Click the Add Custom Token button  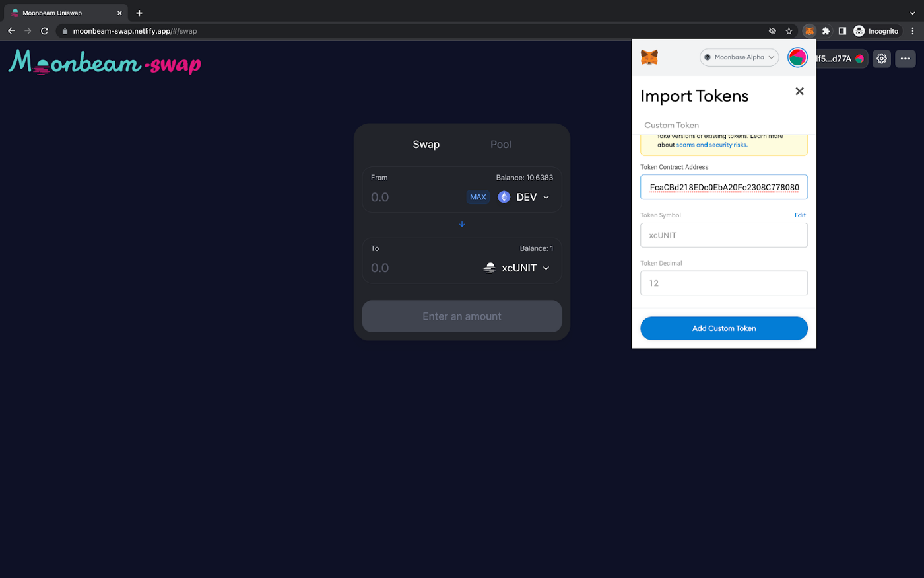(724, 328)
